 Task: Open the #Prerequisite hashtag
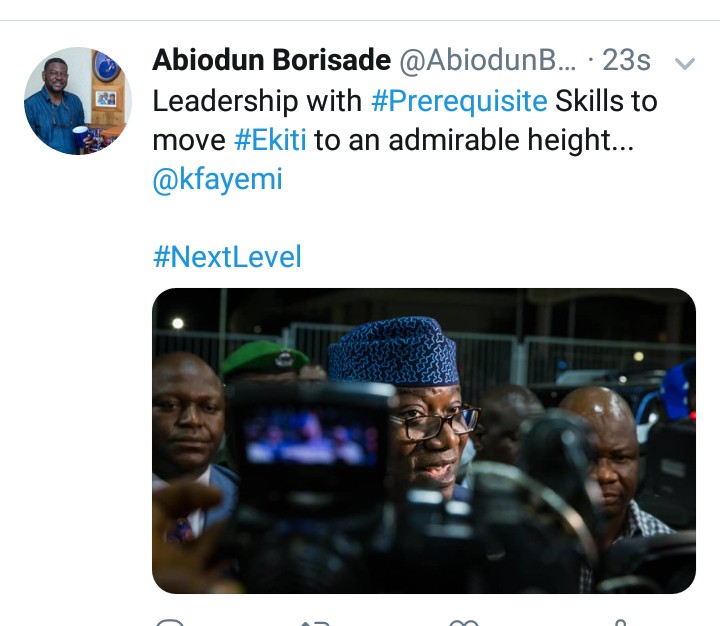click(x=459, y=102)
